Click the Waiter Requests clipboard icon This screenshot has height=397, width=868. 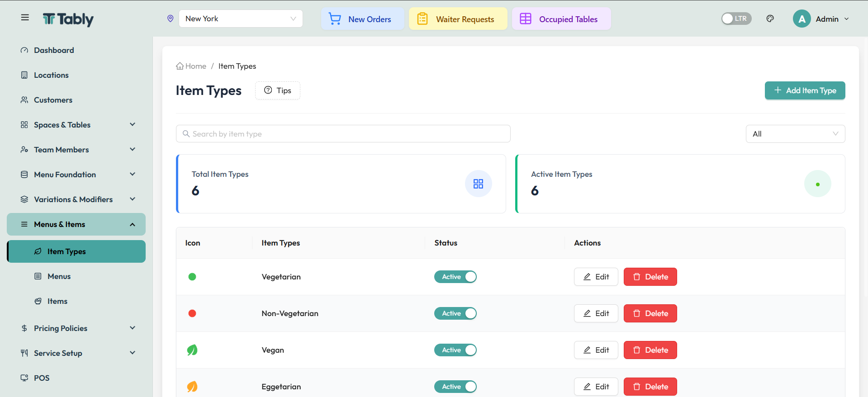pyautogui.click(x=422, y=19)
